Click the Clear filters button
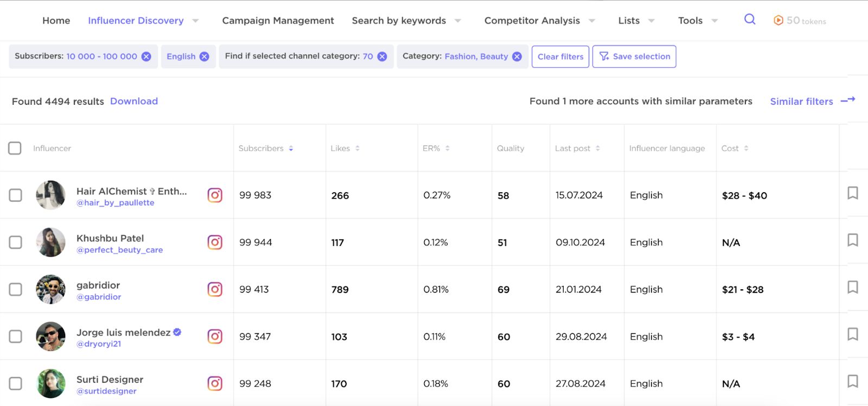 560,56
